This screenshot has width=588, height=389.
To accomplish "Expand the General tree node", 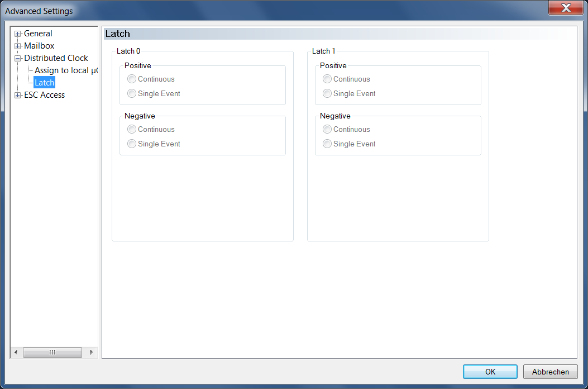I will [x=17, y=34].
